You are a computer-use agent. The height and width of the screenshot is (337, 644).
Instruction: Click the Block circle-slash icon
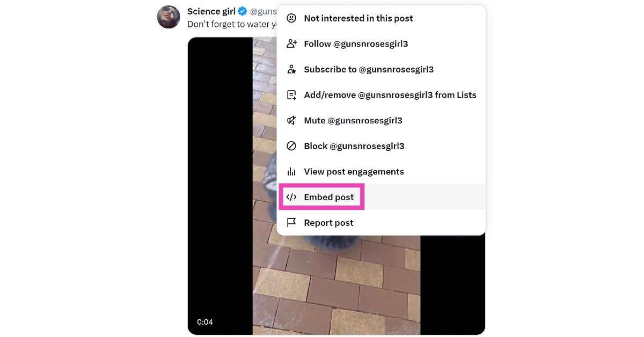tap(291, 146)
